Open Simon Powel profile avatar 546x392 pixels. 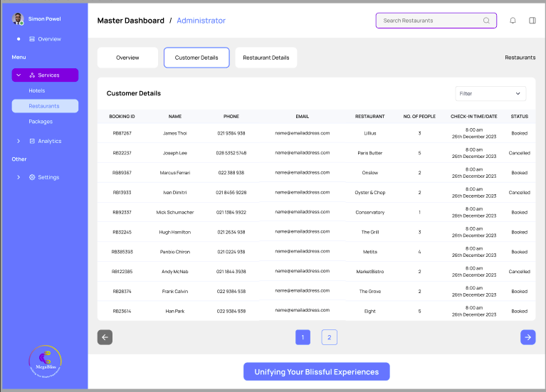(x=18, y=18)
